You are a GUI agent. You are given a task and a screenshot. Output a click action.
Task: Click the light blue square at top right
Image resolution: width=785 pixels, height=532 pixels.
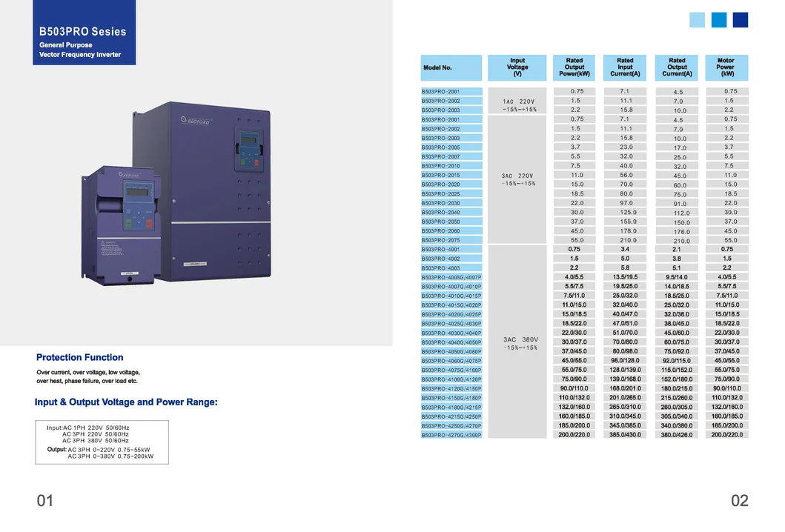[x=697, y=20]
